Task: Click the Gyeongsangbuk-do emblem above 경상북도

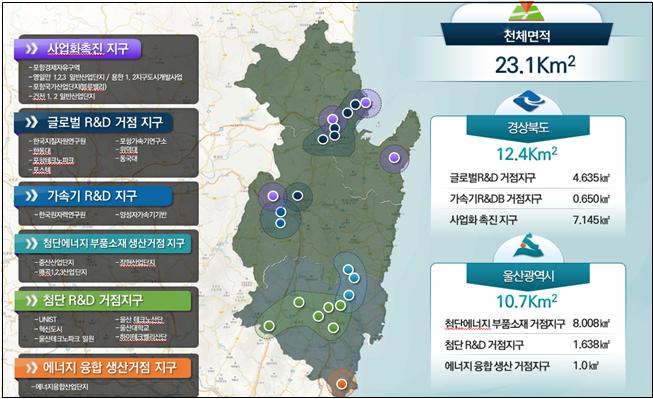Action: click(528, 101)
